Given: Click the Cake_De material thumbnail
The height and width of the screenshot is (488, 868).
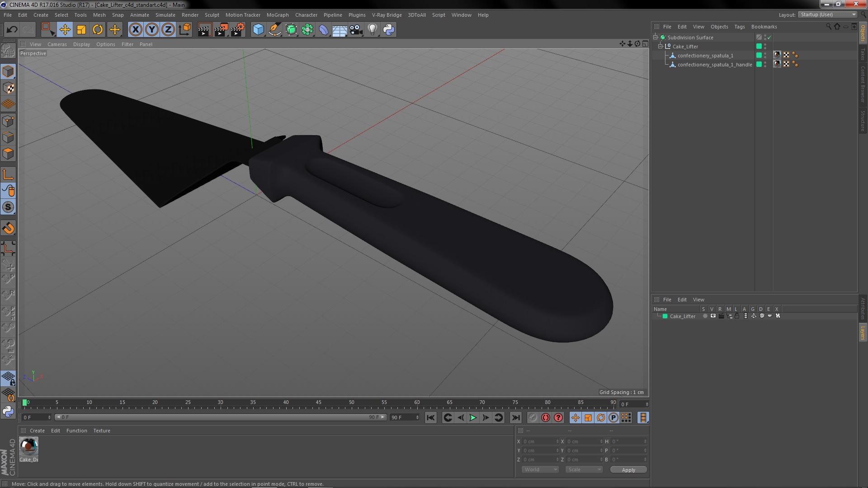Looking at the screenshot, I should (x=29, y=446).
